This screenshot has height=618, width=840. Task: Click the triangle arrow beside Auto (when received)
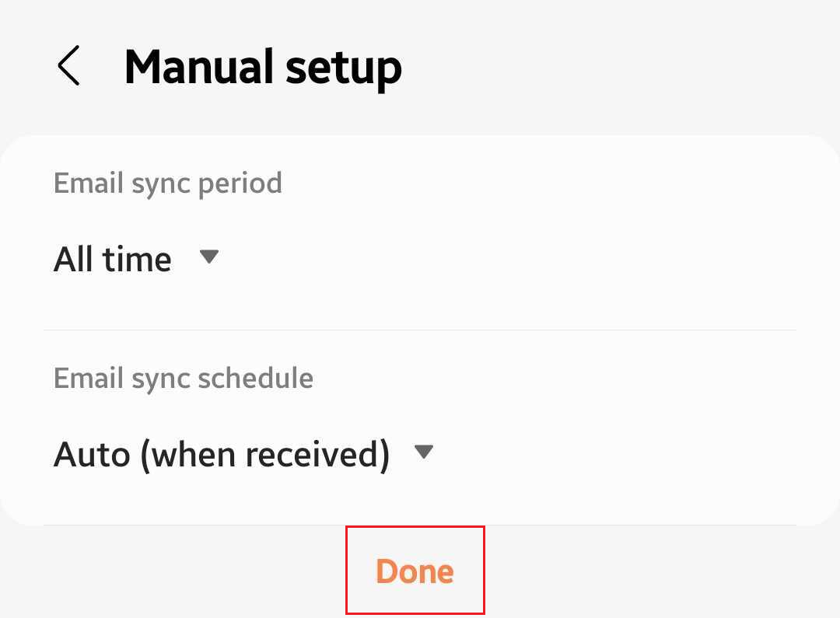[x=423, y=452]
